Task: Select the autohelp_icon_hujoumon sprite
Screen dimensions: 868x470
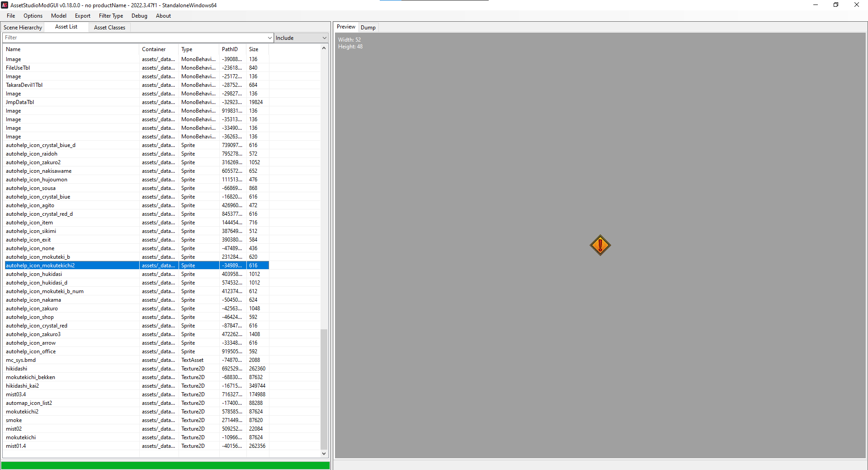Action: (137, 180)
